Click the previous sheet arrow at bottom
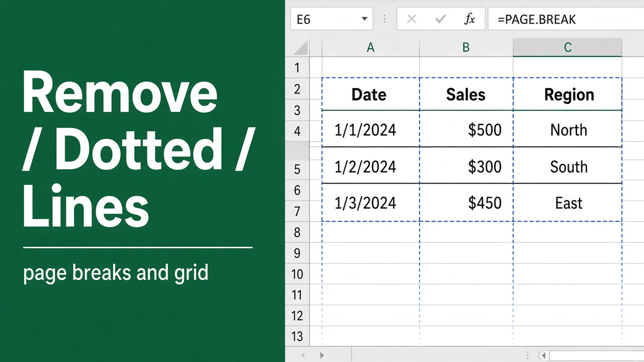 302,355
